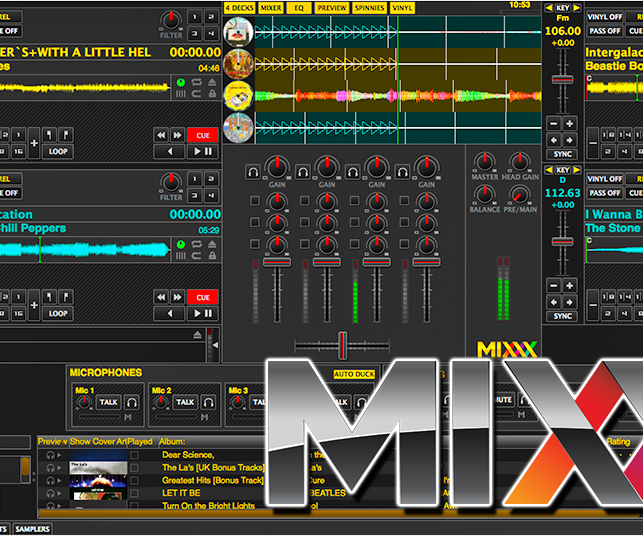This screenshot has width=643, height=536.
Task: Click hotcue 4 on 'WITH A LITTLE HEL' deck
Action: pyautogui.click(x=211, y=34)
